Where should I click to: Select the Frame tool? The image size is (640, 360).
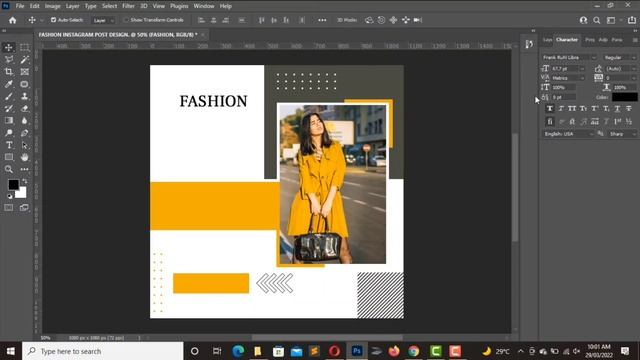24,72
